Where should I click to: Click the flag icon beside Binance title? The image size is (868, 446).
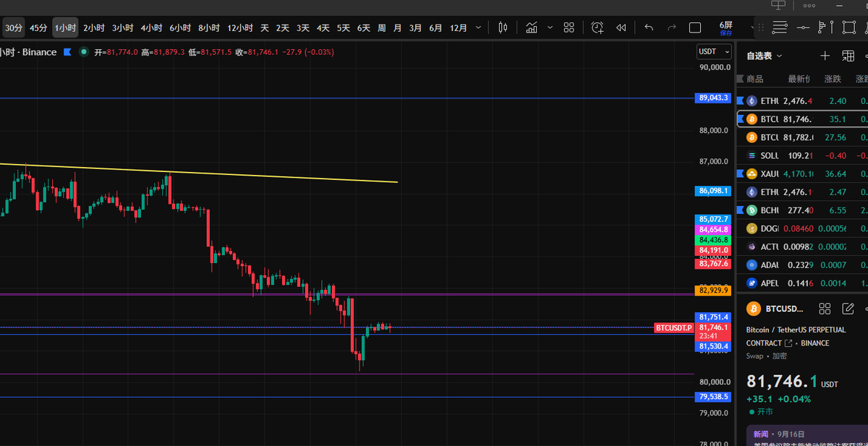67,52
